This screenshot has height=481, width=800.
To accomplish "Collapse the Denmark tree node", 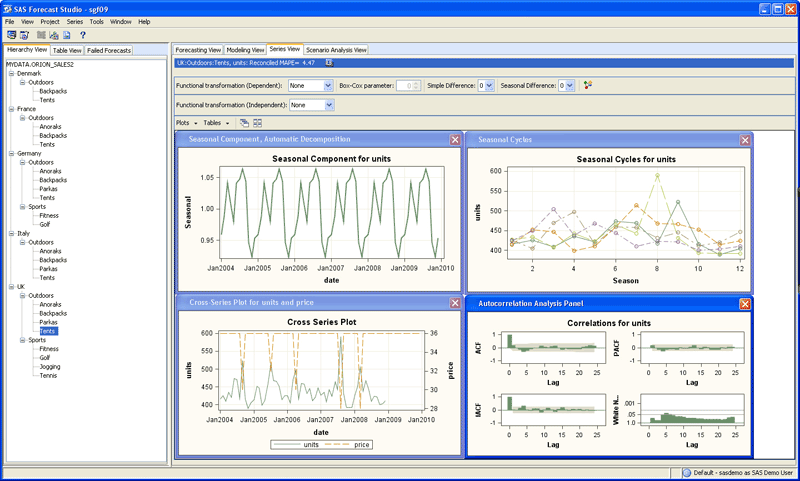I will point(11,73).
